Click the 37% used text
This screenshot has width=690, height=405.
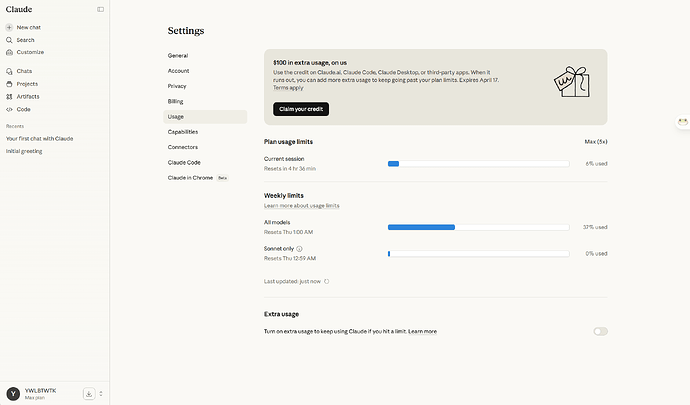595,227
